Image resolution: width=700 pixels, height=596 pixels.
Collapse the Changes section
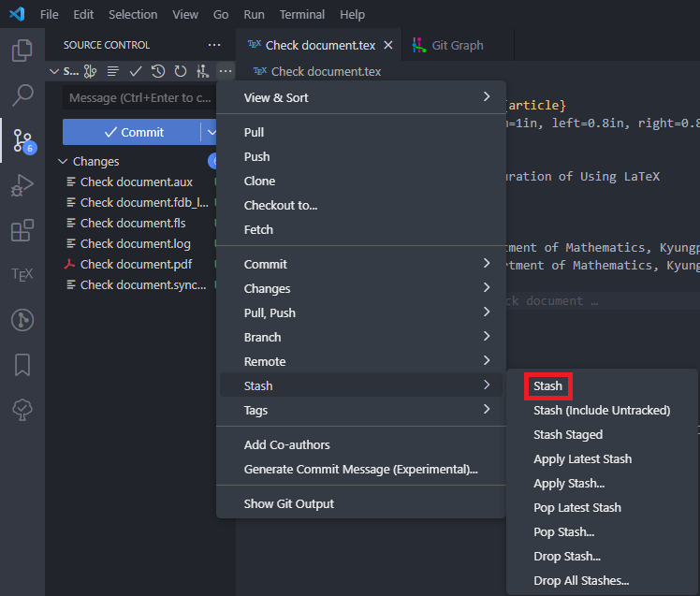pos(63,161)
